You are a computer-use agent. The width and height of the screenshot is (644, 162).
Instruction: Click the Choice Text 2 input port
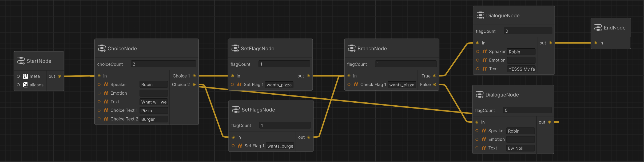(99, 119)
